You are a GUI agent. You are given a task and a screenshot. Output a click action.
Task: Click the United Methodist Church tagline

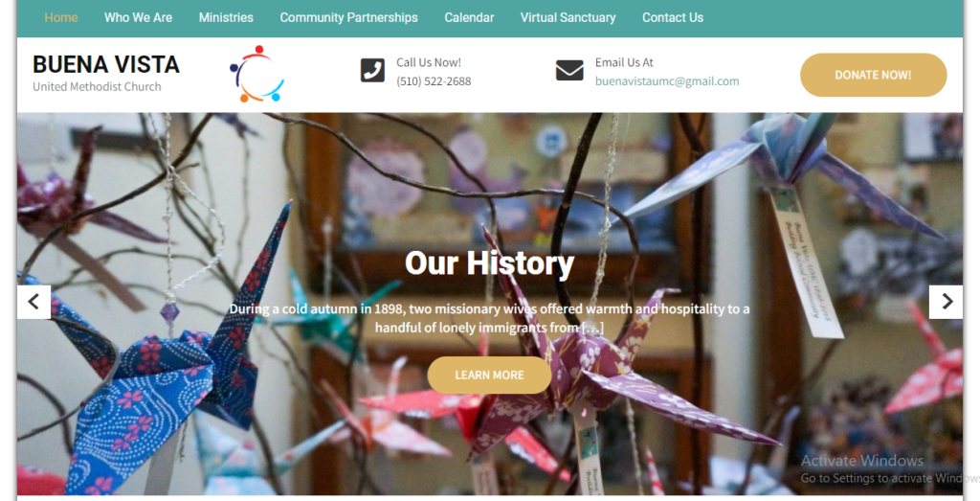coord(97,87)
